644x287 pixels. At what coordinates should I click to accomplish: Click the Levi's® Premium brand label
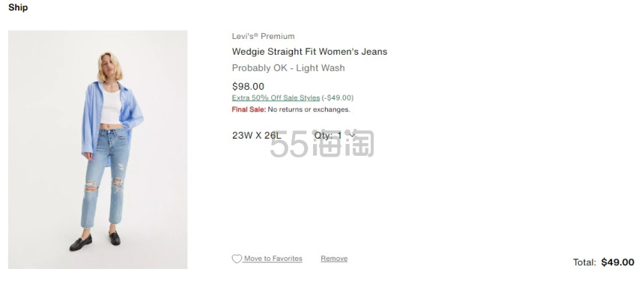(x=264, y=36)
